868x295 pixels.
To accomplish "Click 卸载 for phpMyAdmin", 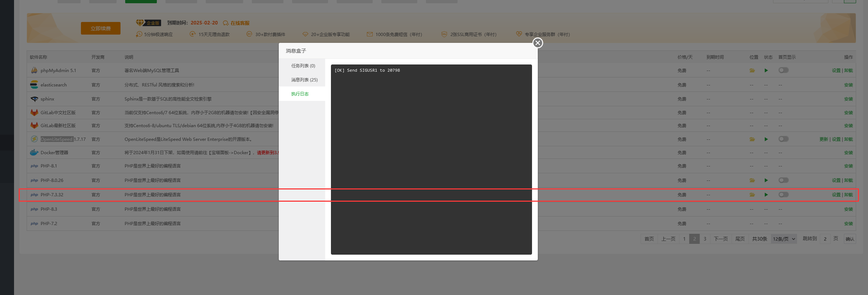I will click(849, 71).
